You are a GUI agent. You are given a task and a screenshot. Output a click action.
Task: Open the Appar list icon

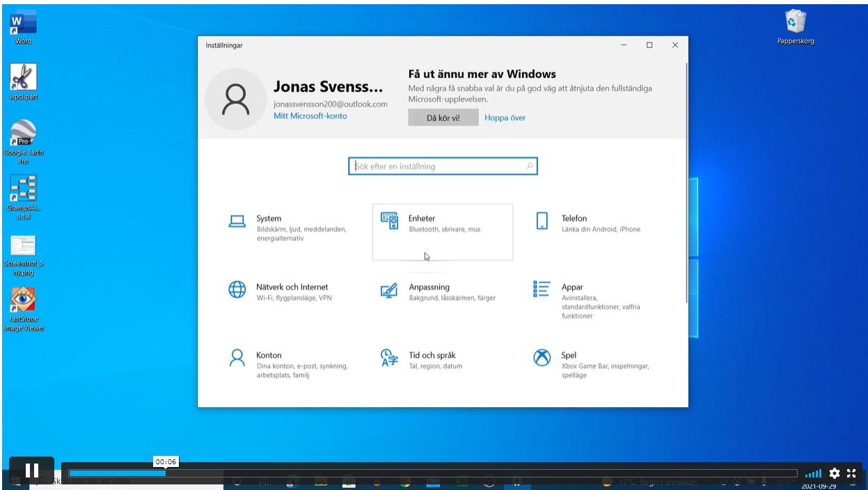coord(542,289)
